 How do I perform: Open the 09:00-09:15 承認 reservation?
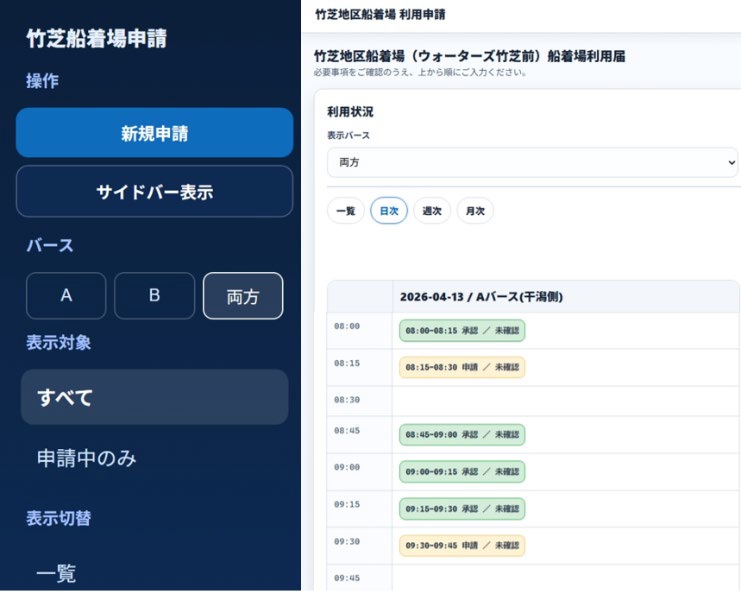pos(462,472)
